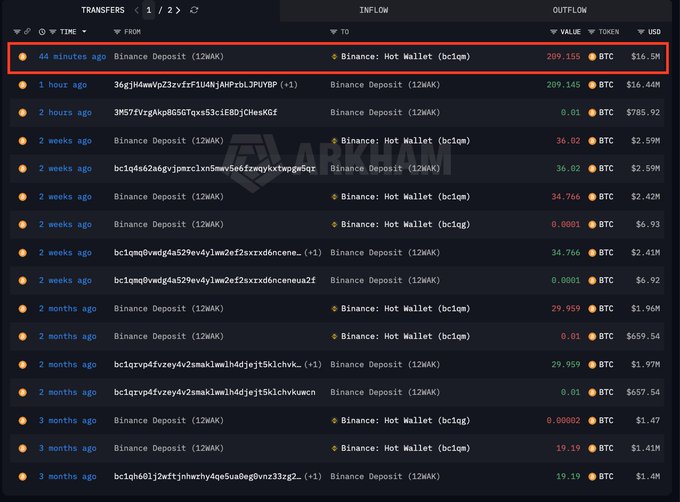Click Binance logo icon in 29.959 BTC outflow row

(x=334, y=308)
